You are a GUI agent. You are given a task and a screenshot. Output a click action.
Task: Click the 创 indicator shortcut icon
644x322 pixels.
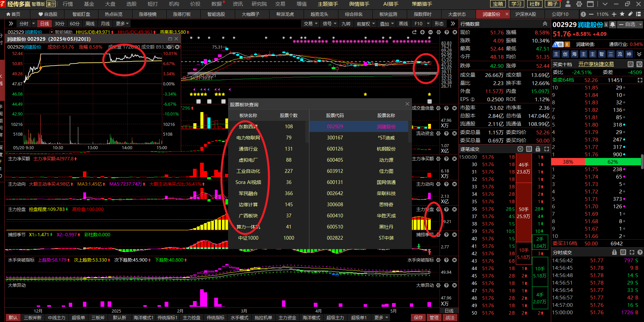pos(565,54)
